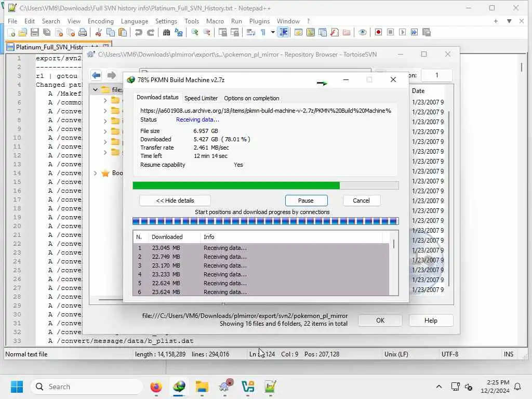Toggle Synchronize Horizontal Scrolling icon
Screen dimensions: 532x399
(234, 33)
